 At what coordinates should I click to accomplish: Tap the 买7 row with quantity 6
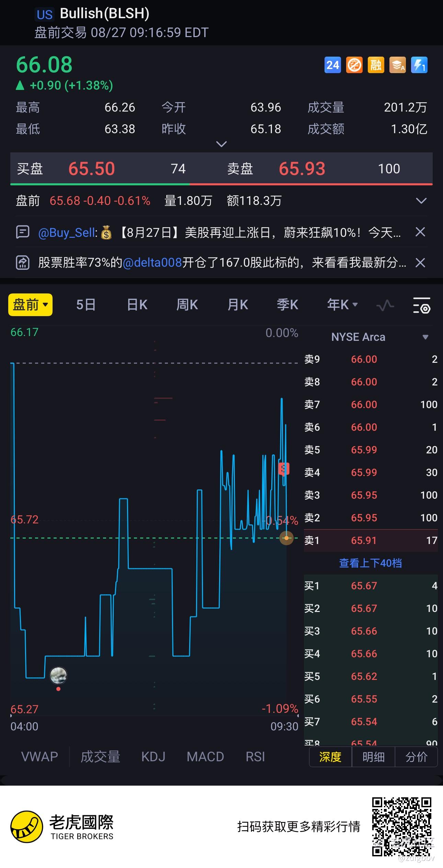[x=371, y=721]
